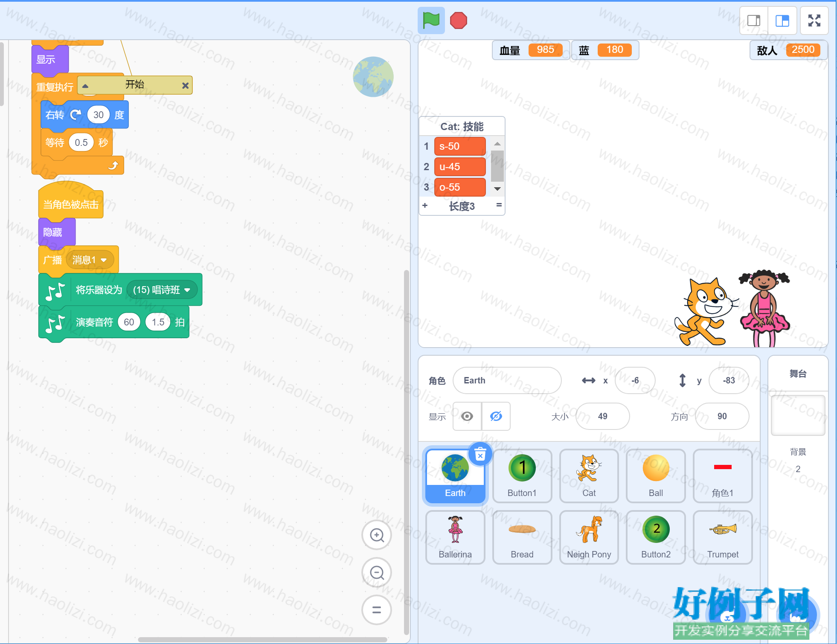Select the Ballerina sprite in sprite list
The image size is (837, 644).
point(455,537)
